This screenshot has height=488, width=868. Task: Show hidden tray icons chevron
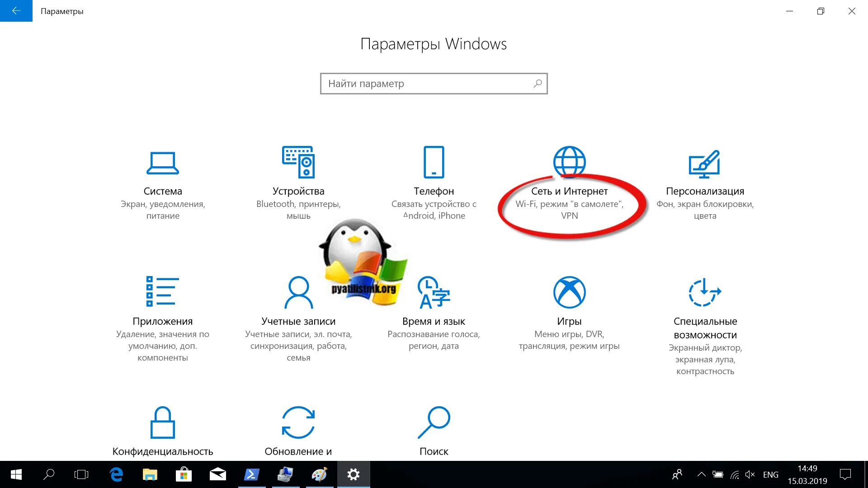click(701, 474)
